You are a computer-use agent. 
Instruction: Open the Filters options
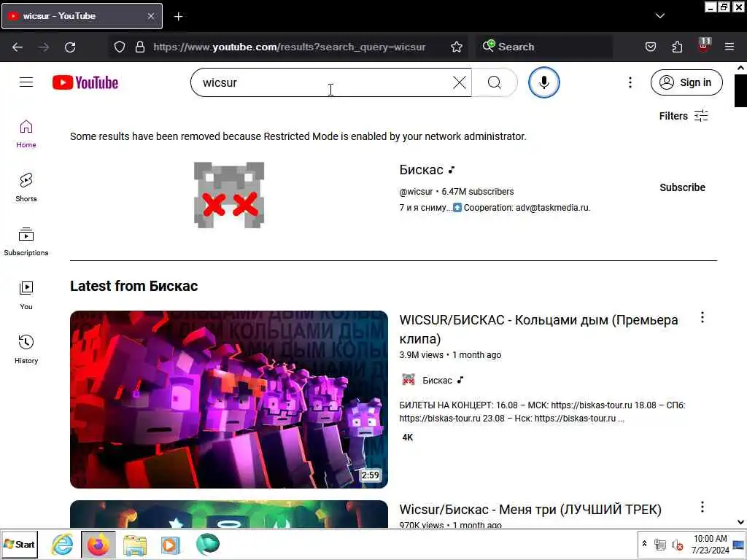coord(684,116)
